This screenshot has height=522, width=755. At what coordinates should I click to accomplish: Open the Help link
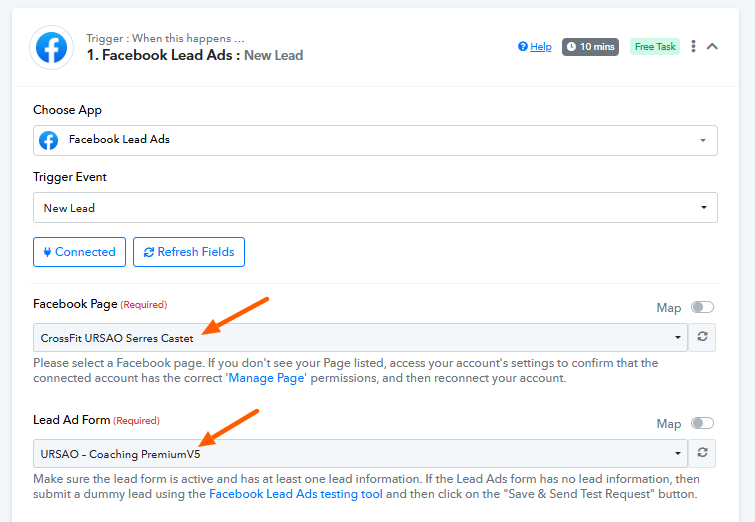click(x=540, y=47)
